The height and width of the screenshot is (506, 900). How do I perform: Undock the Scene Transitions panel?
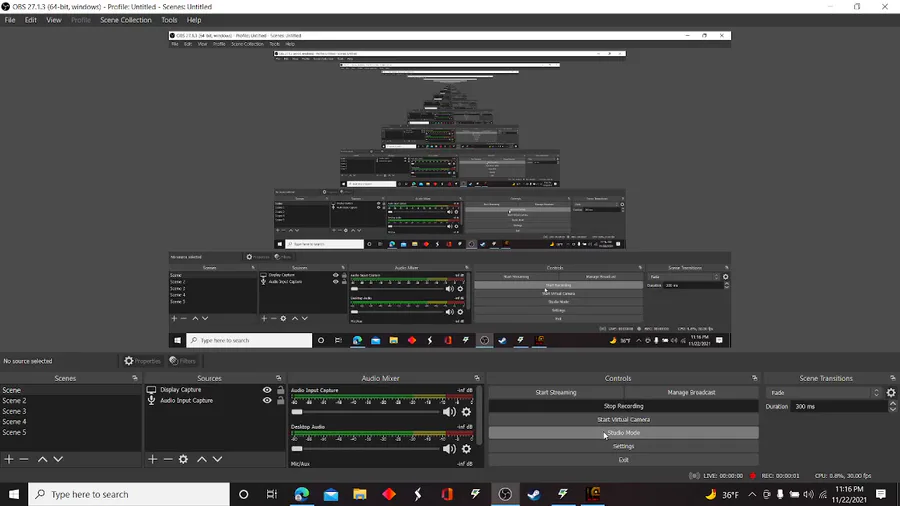tap(893, 378)
